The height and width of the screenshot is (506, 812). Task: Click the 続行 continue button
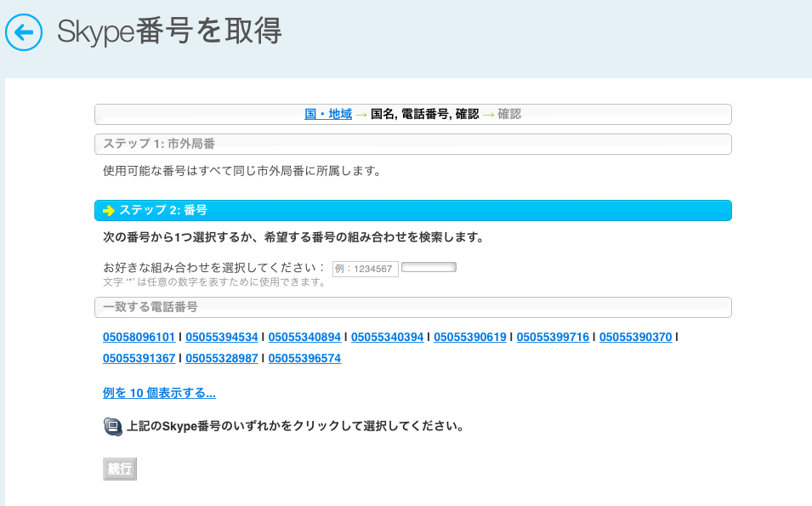pyautogui.click(x=120, y=469)
